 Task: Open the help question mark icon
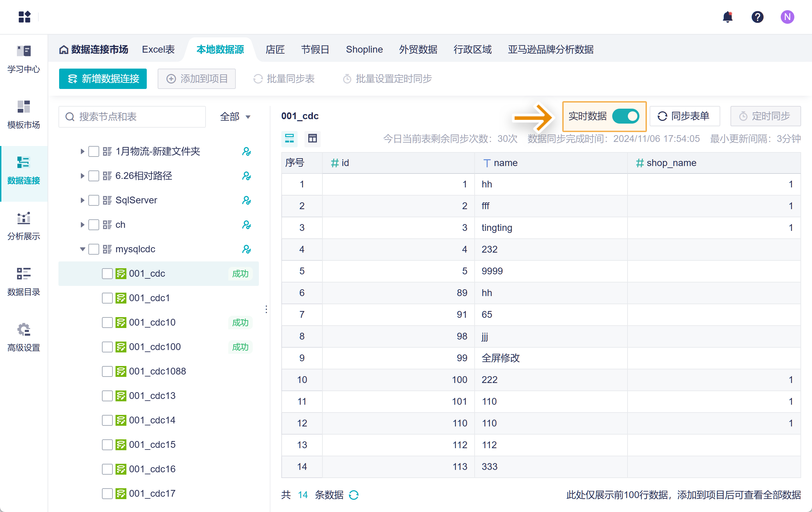point(757,17)
